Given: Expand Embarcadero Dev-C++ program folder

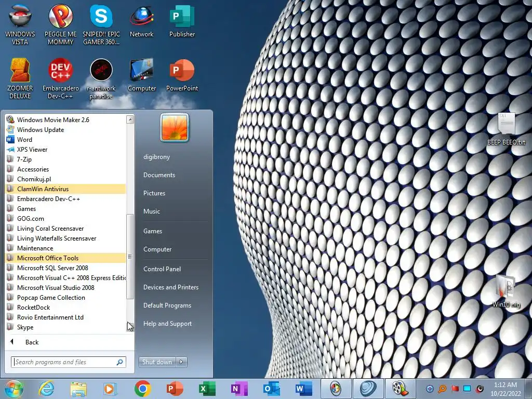Looking at the screenshot, I should 66,198.
